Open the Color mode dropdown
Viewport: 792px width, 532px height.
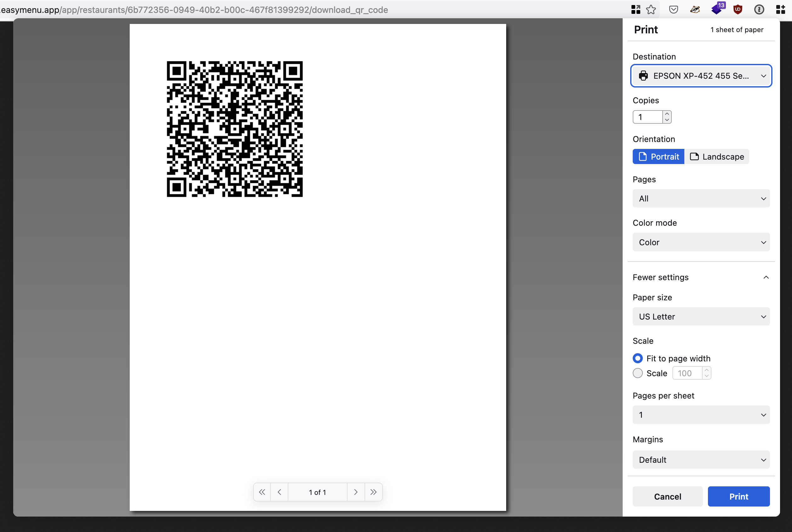tap(701, 242)
